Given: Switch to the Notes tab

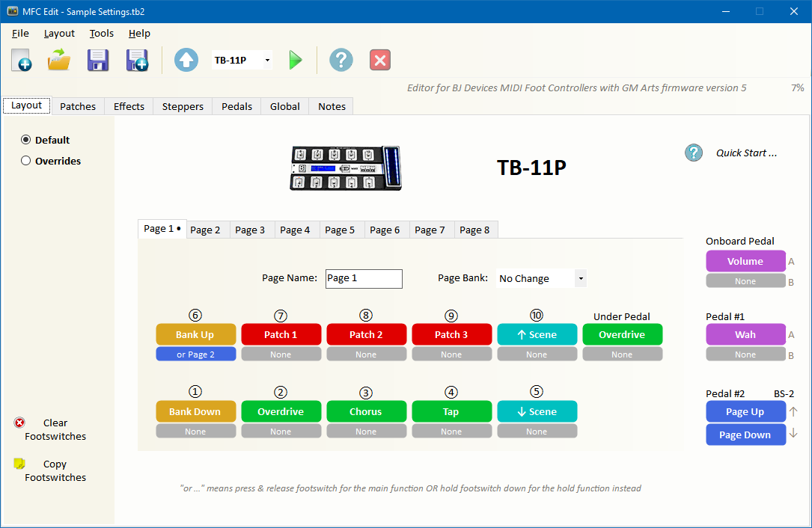Looking at the screenshot, I should [x=332, y=107].
